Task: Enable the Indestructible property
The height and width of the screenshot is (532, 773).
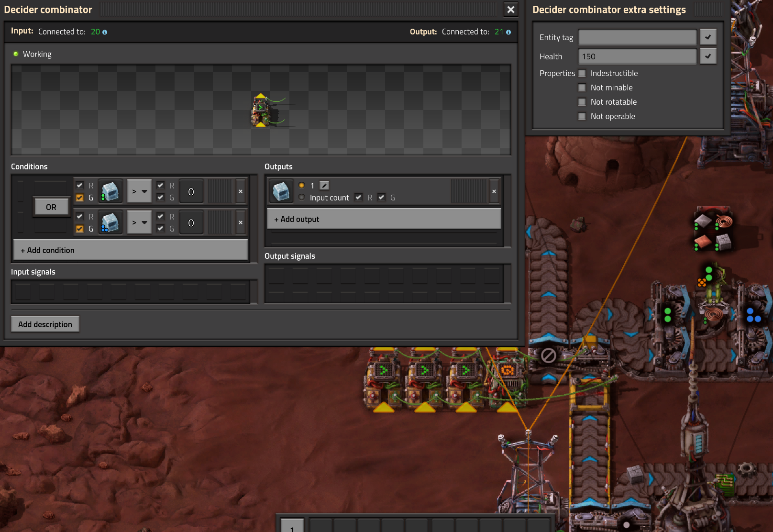Action: pyautogui.click(x=582, y=73)
